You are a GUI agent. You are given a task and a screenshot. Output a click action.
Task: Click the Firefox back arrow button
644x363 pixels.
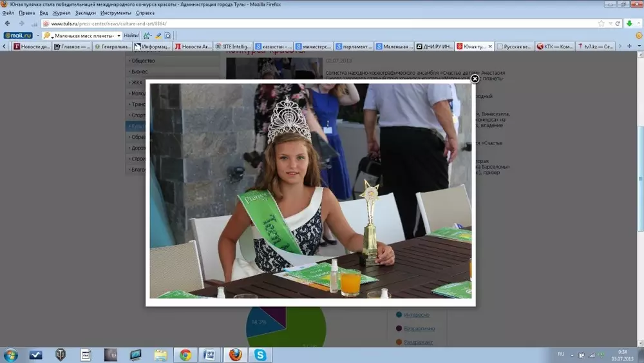pos(7,24)
